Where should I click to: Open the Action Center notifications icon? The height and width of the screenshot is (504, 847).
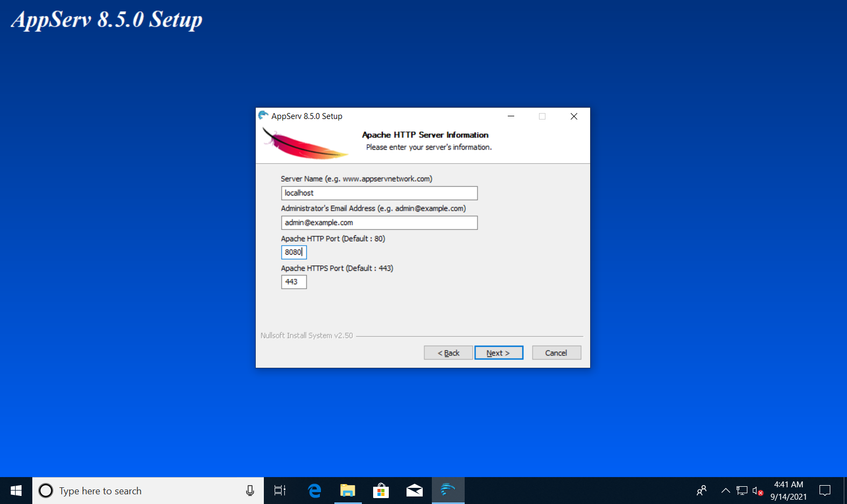pyautogui.click(x=825, y=491)
